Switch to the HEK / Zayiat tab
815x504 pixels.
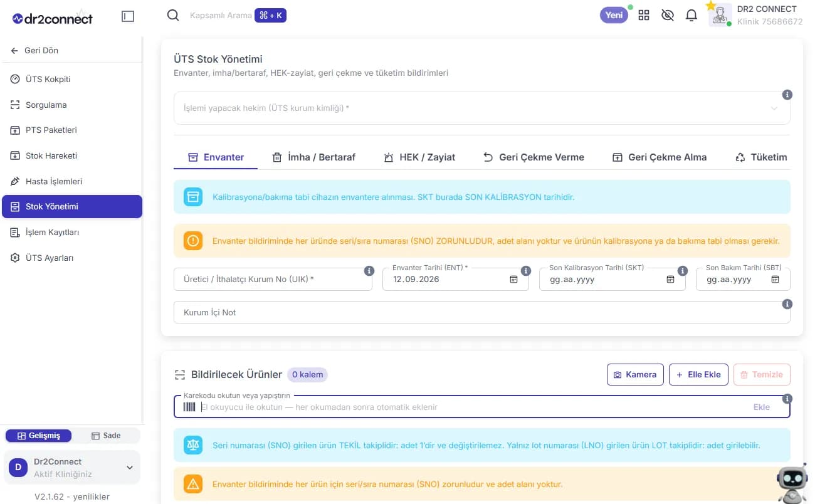(419, 157)
